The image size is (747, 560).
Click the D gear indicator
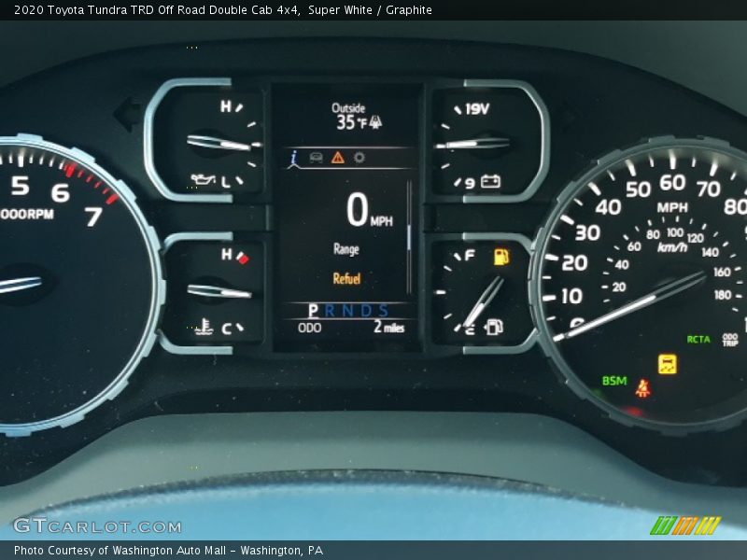366,311
